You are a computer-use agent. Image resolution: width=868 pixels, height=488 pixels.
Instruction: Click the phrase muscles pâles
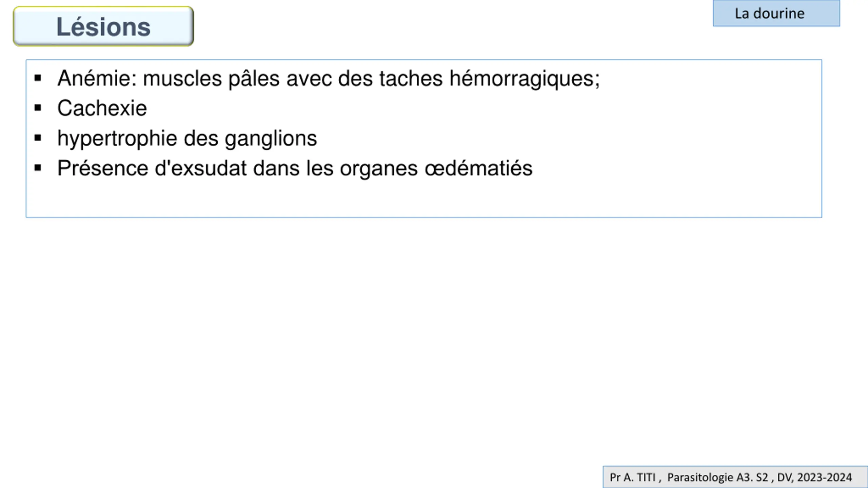pos(211,79)
